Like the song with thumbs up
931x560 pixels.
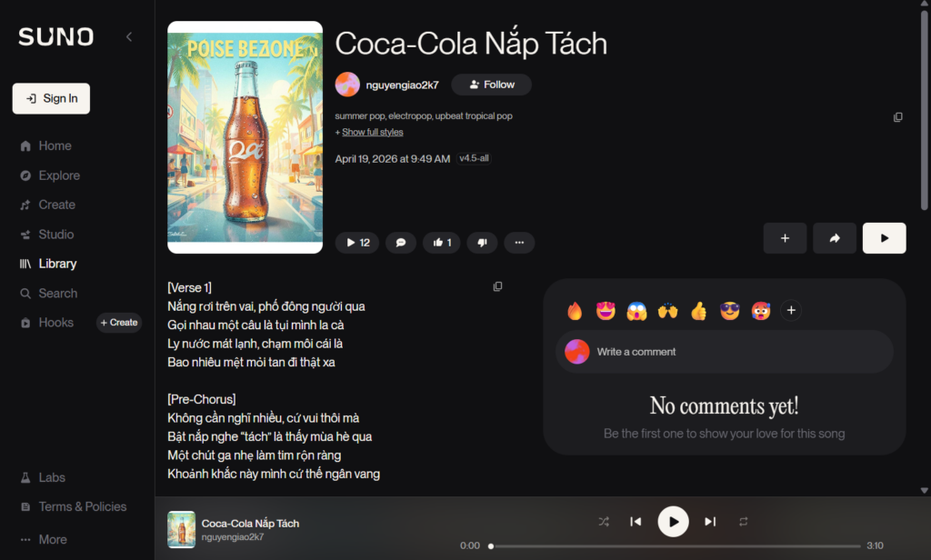pyautogui.click(x=442, y=243)
